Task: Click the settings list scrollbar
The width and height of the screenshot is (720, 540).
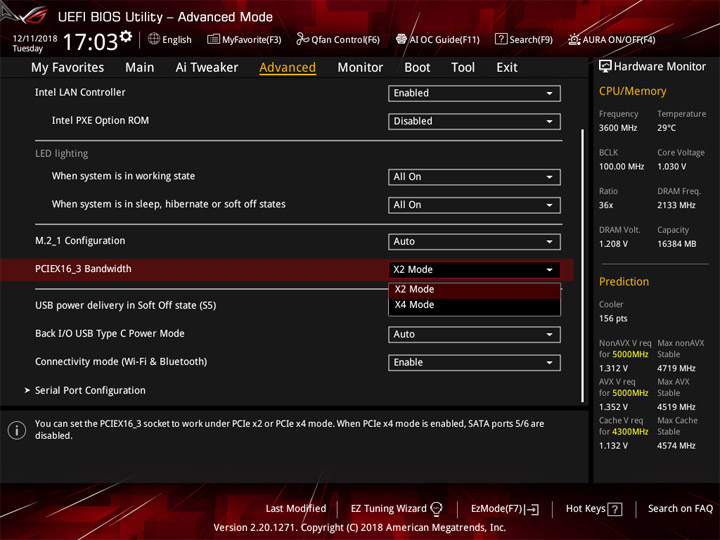Action: (583, 265)
